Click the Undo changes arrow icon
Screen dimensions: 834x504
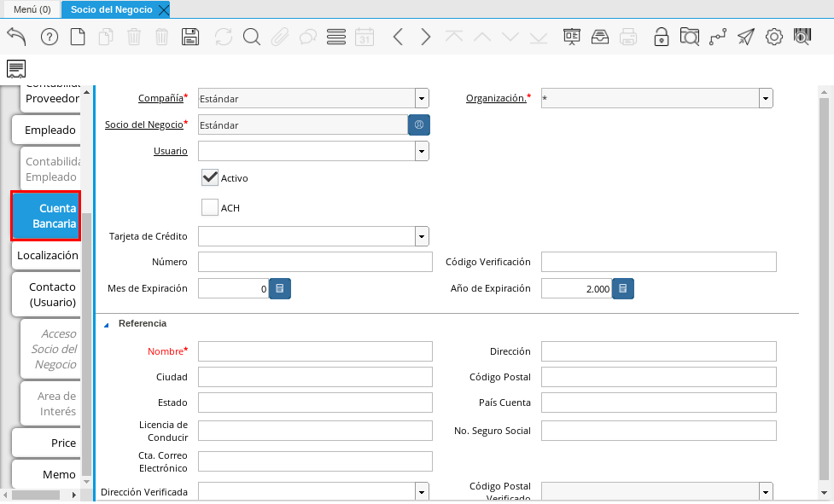click(16, 37)
